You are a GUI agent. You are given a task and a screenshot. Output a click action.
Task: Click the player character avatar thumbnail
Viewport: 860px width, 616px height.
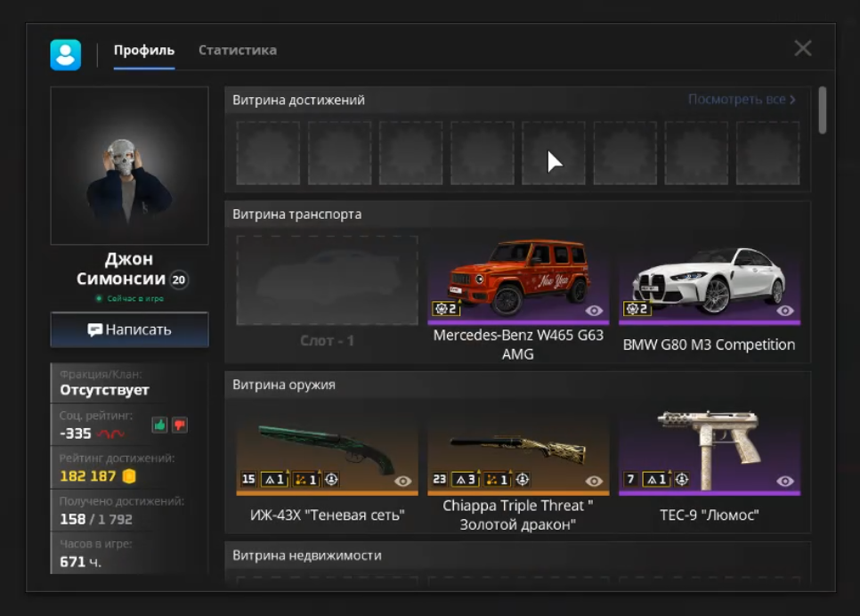(129, 165)
